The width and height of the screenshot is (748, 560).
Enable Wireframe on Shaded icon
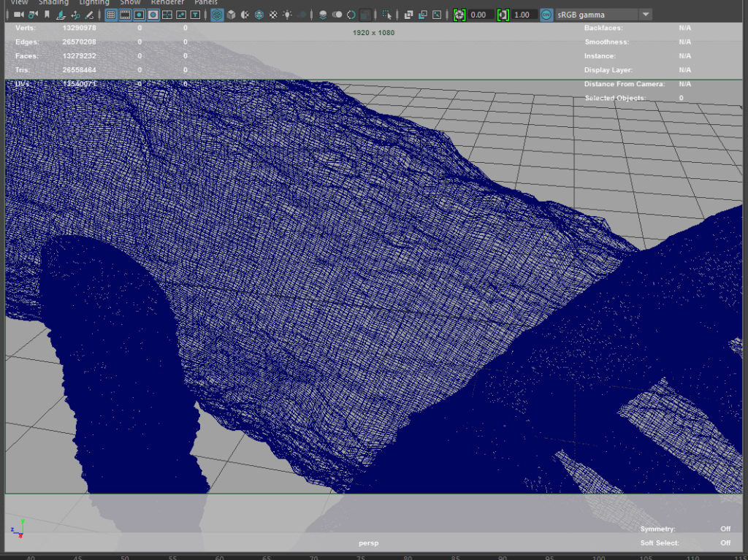pyautogui.click(x=259, y=15)
